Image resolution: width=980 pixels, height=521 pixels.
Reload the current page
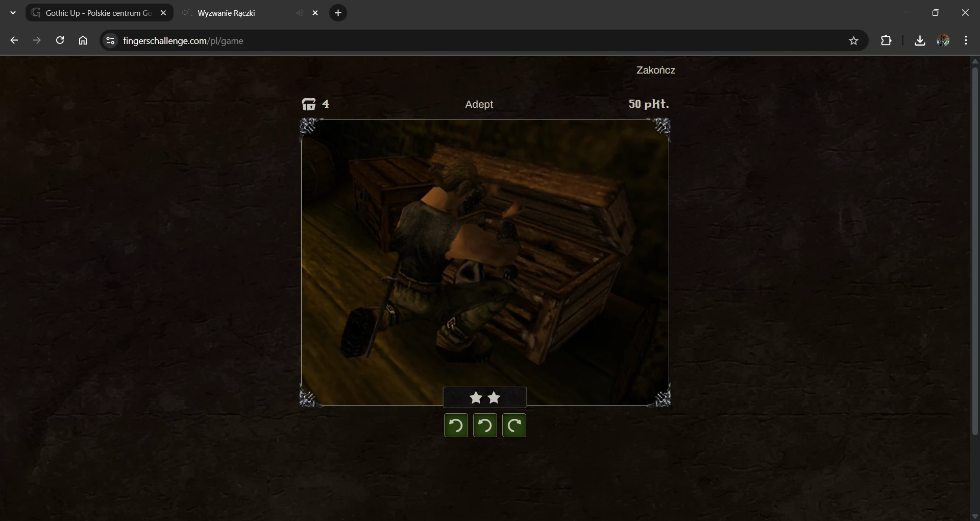pos(60,40)
